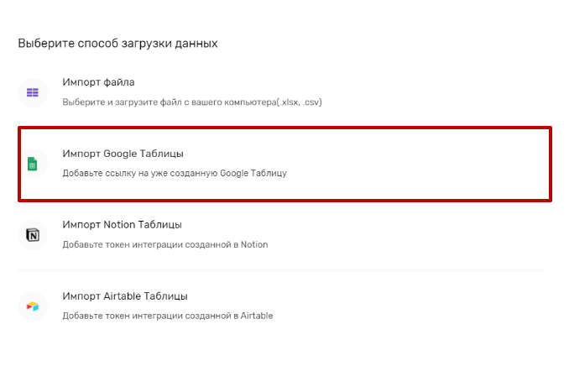This screenshot has height=392, width=569.
Task: Click the word "Google" in the Google import title
Action: coord(120,154)
